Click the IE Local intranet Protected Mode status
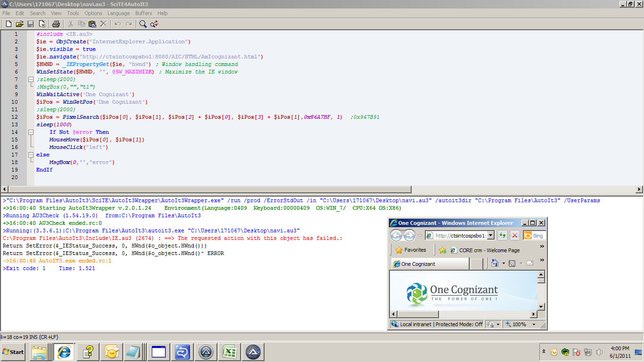The height and width of the screenshot is (362, 644). click(438, 324)
